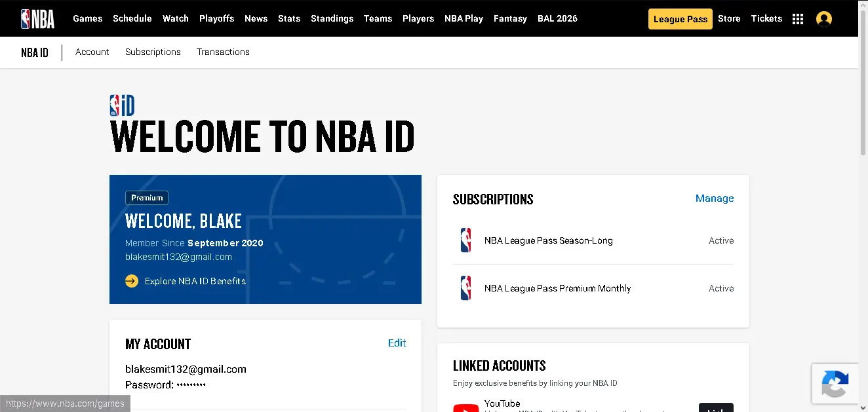Click the Member Since September 2020 text

(x=194, y=243)
